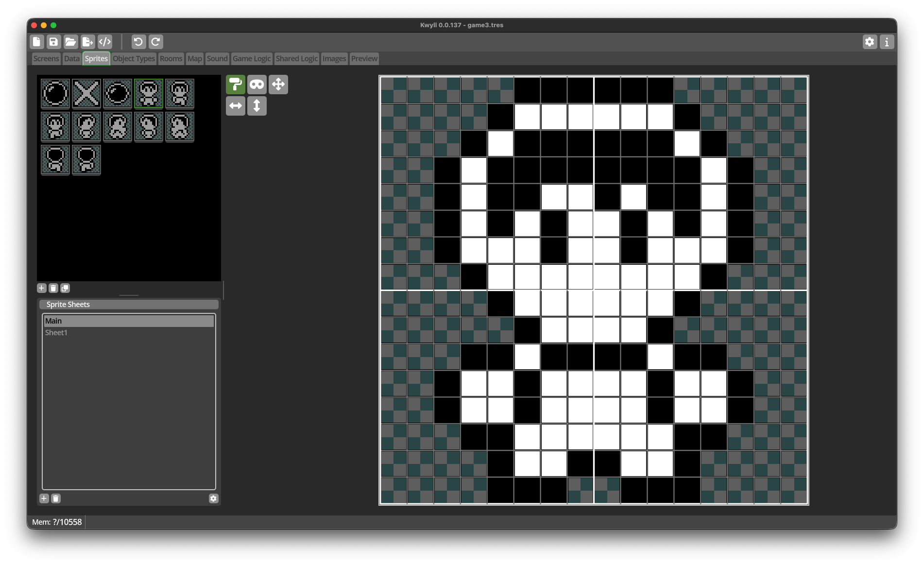This screenshot has width=924, height=565.
Task: Switch to the Object Types tab
Action: (x=134, y=59)
